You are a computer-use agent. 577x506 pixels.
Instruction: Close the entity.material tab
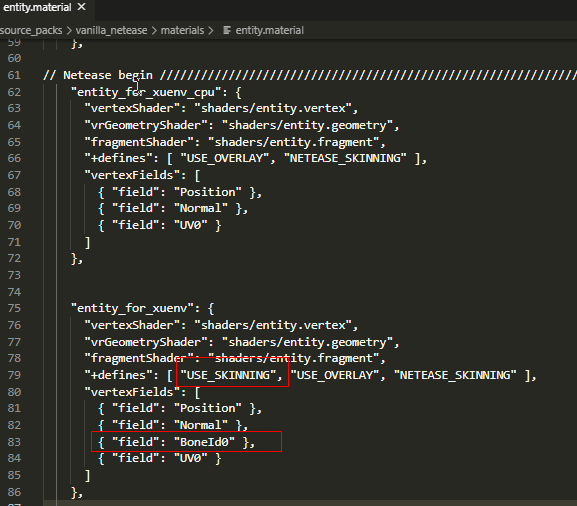(x=82, y=7)
